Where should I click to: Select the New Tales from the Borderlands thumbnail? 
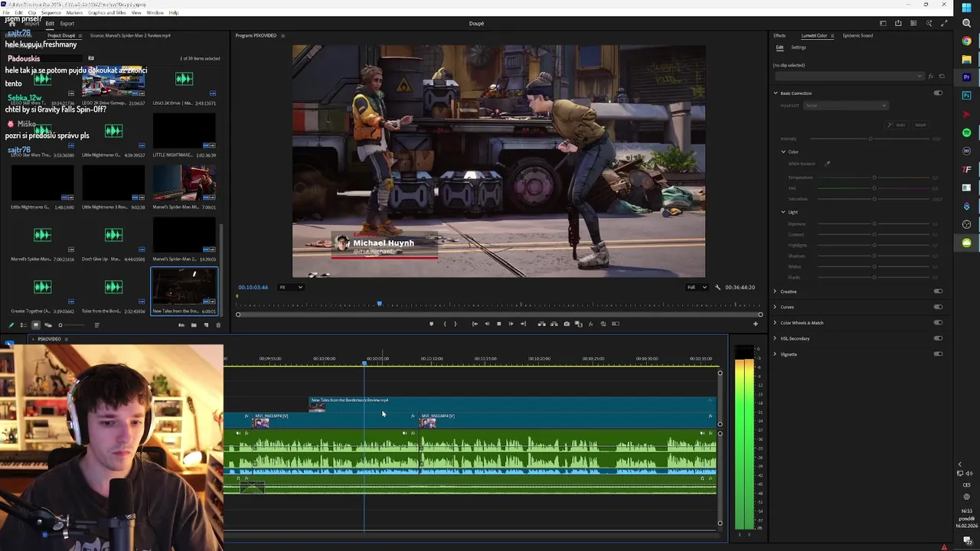[185, 287]
